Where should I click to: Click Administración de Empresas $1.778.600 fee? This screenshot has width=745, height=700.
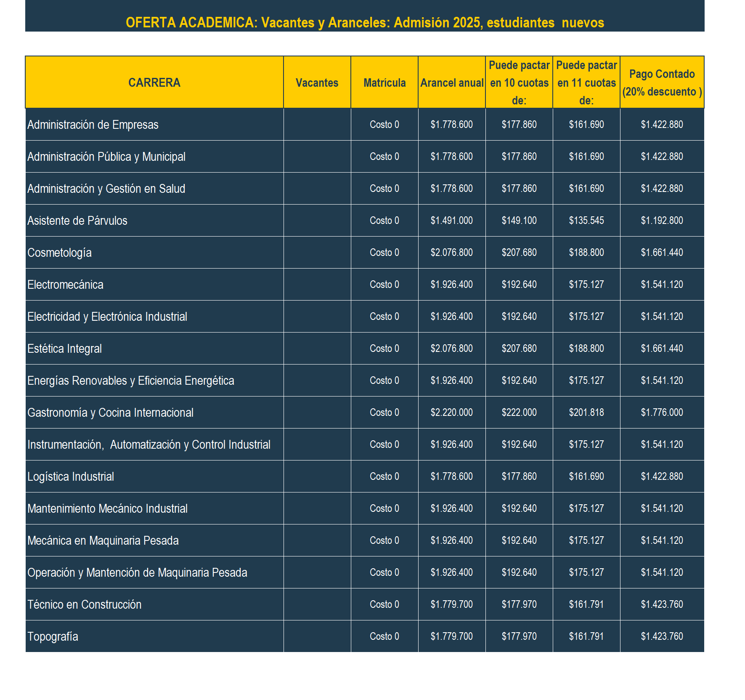pos(452,125)
